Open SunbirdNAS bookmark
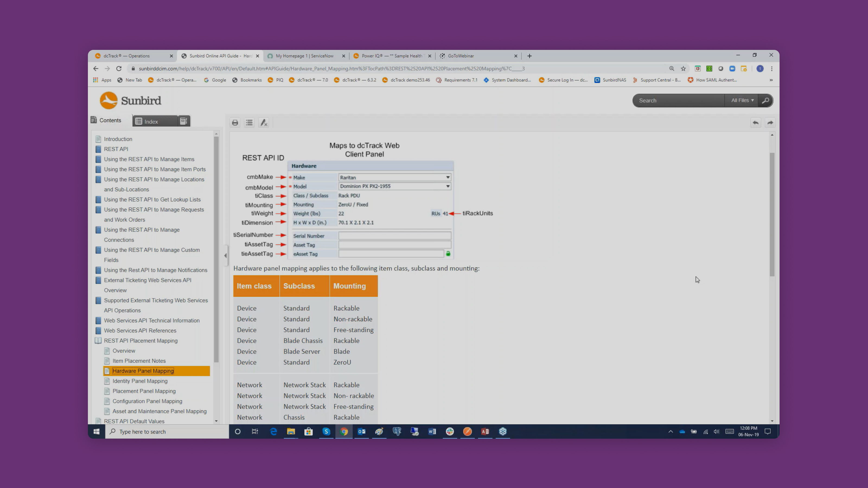The height and width of the screenshot is (488, 868). pyautogui.click(x=610, y=80)
